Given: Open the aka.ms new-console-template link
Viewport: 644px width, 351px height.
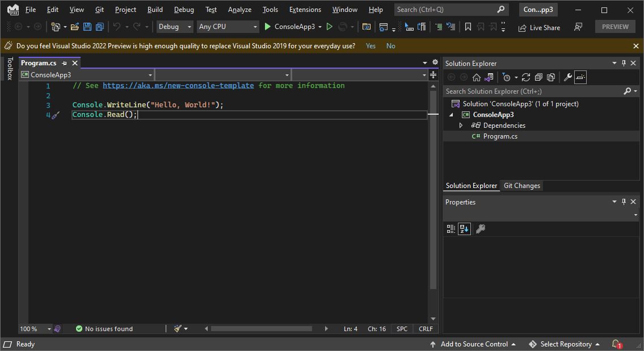Looking at the screenshot, I should pyautogui.click(x=178, y=86).
